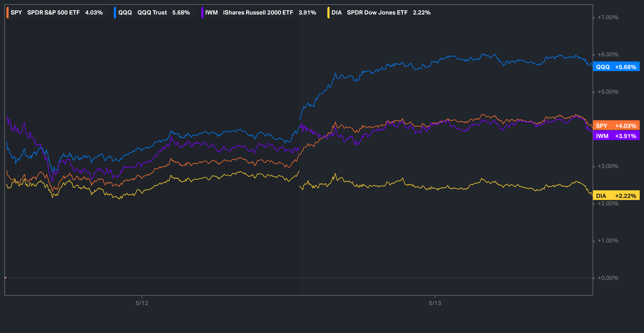Click the +5.00% y-axis label
Viewport: 644px width, 333px height.
[x=608, y=92]
